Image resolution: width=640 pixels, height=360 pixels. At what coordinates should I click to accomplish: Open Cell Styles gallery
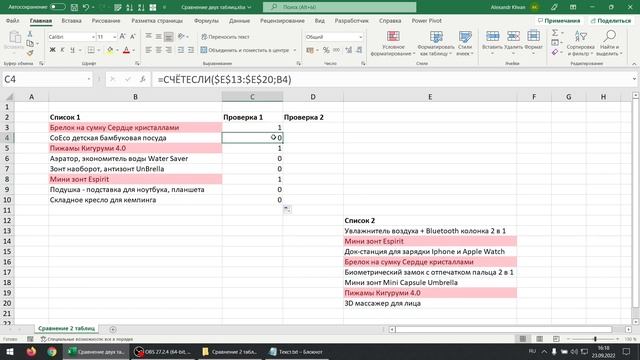465,43
